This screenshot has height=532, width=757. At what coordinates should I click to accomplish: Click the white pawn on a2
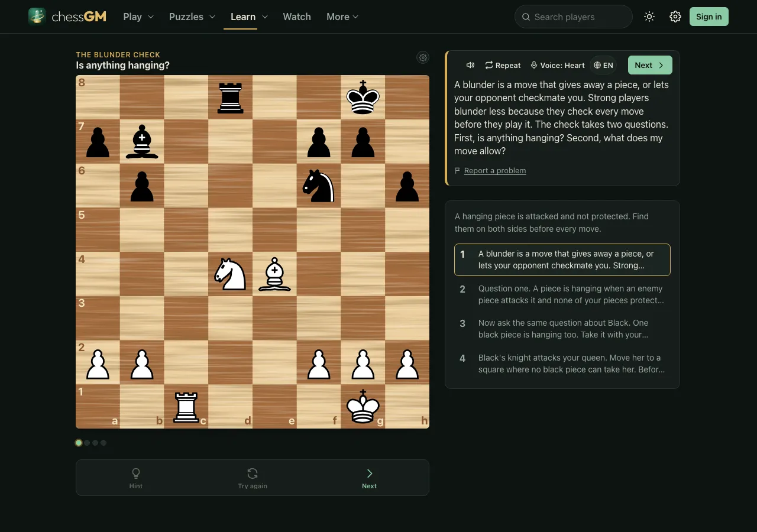98,363
